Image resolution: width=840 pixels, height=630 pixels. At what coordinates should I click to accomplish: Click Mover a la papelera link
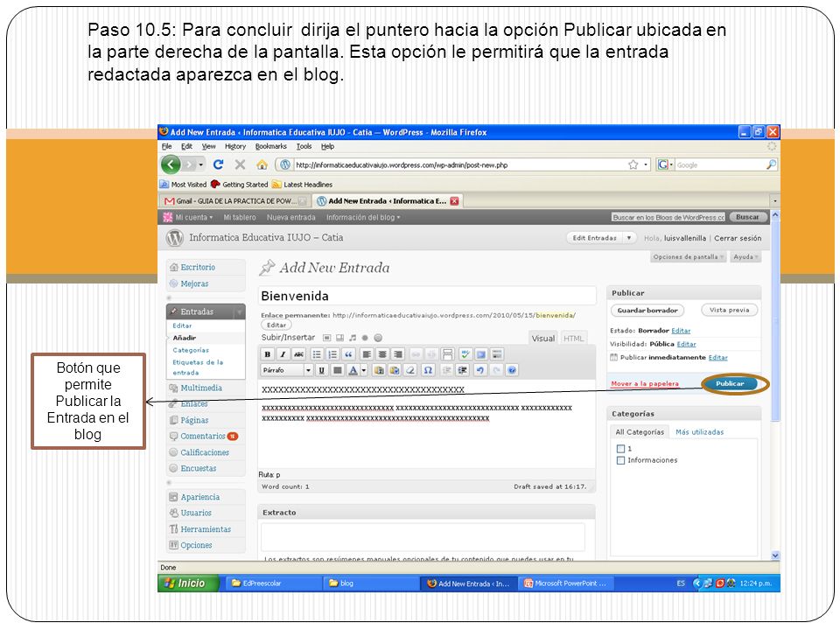[x=645, y=383]
